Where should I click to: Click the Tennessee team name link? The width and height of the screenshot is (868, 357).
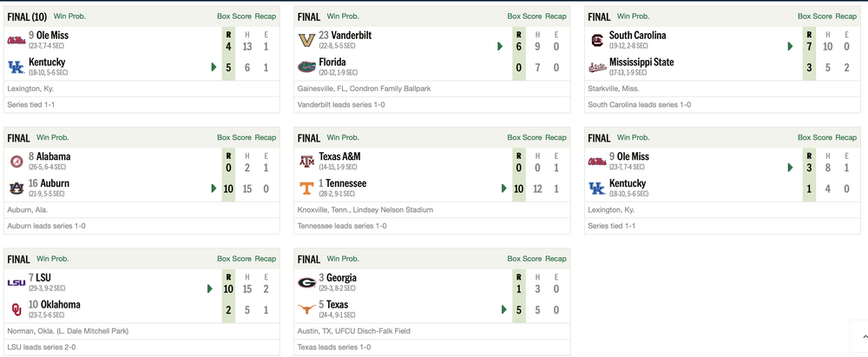(x=345, y=183)
